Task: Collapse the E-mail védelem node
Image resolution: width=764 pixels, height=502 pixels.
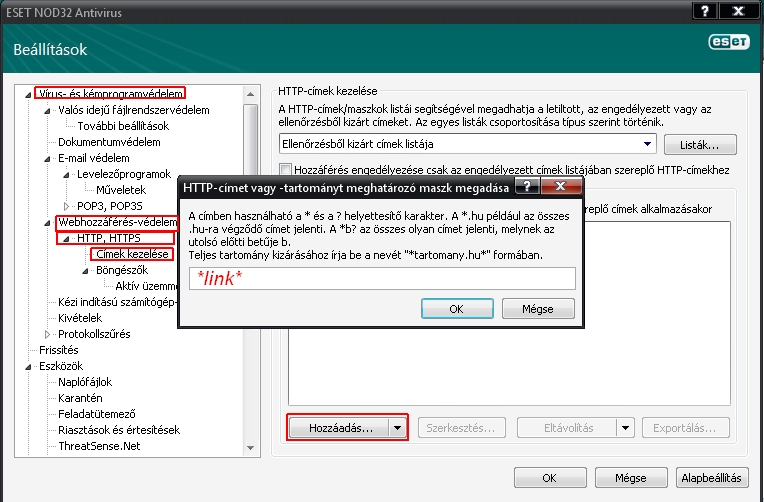Action: click(47, 159)
